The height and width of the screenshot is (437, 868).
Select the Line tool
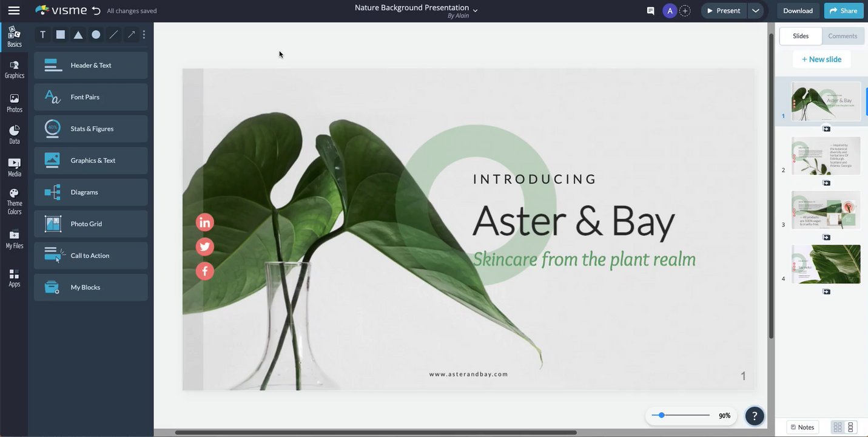pyautogui.click(x=113, y=35)
